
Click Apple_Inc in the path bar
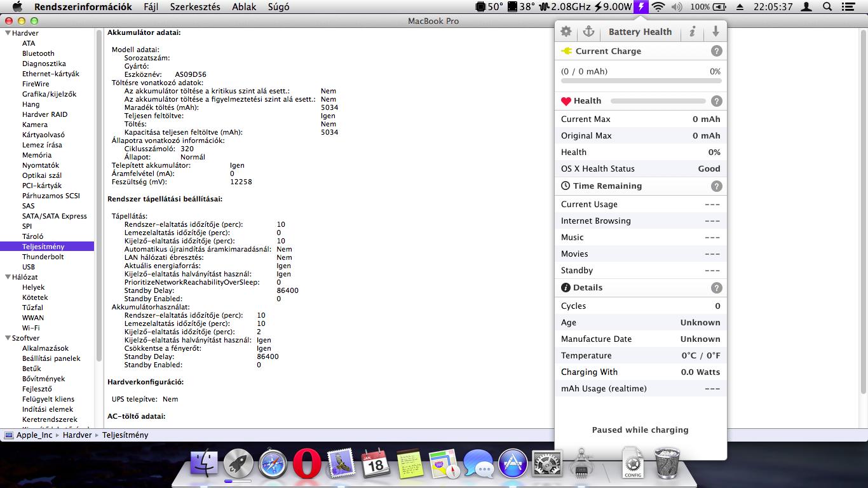pos(34,435)
